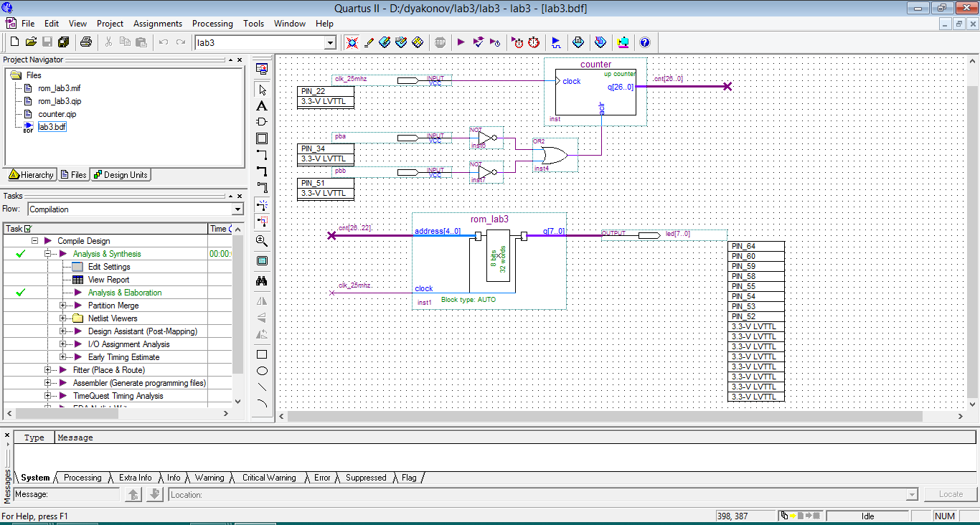This screenshot has height=525, width=980.
Task: Click the Print icon in toolbar
Action: coord(86,42)
